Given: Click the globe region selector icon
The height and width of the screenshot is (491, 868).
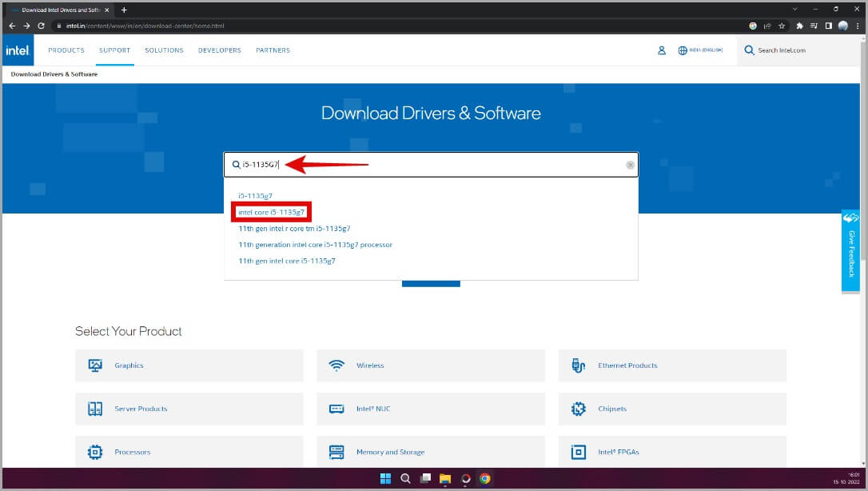Looking at the screenshot, I should point(683,50).
